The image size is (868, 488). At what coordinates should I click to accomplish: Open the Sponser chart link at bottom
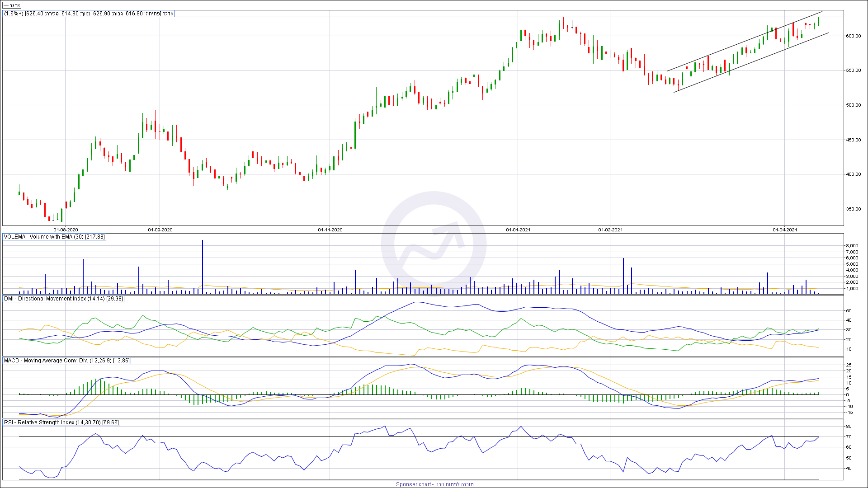click(x=434, y=484)
